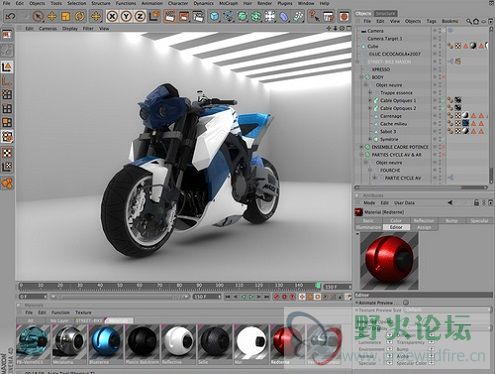The width and height of the screenshot is (495, 374).
Task: Toggle the Z axis lock
Action: [x=140, y=16]
